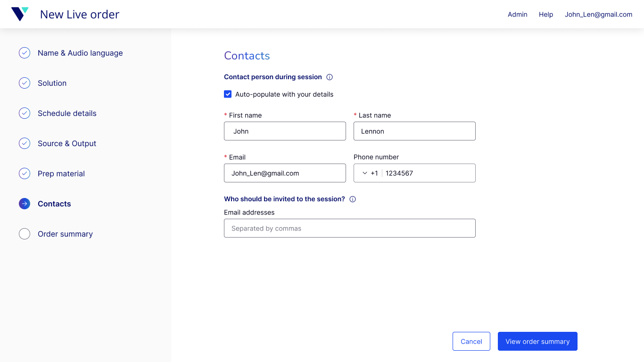Uncheck Auto-populate with your details
The image size is (644, 362).
click(228, 94)
